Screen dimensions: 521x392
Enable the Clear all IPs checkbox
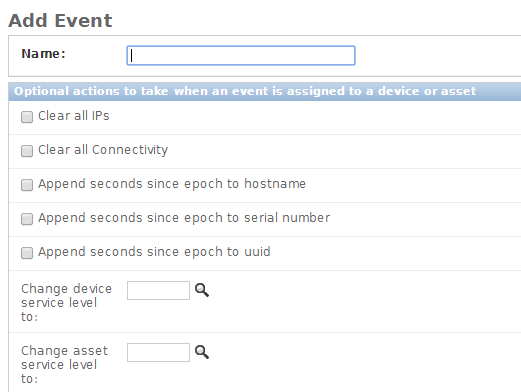point(27,117)
